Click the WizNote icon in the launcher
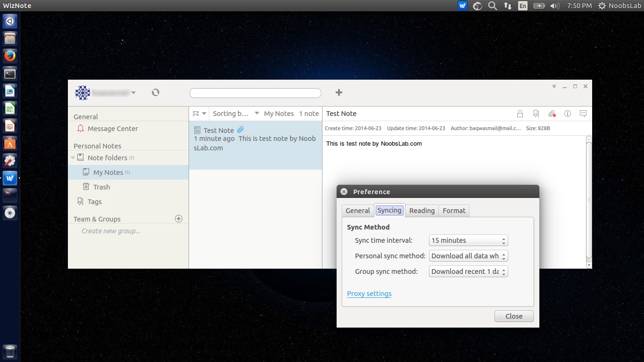644x362 pixels. [10, 178]
